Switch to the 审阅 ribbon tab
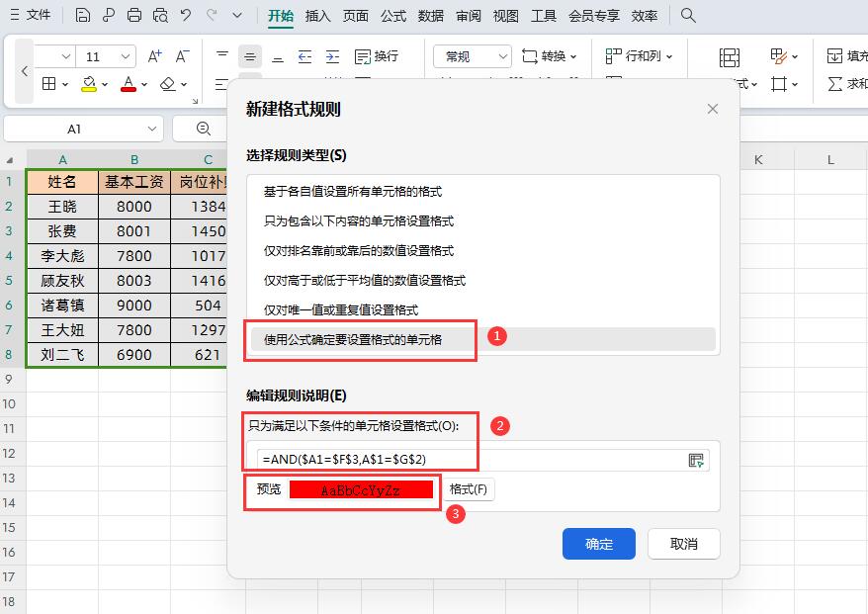The width and height of the screenshot is (868, 614). coord(469,16)
